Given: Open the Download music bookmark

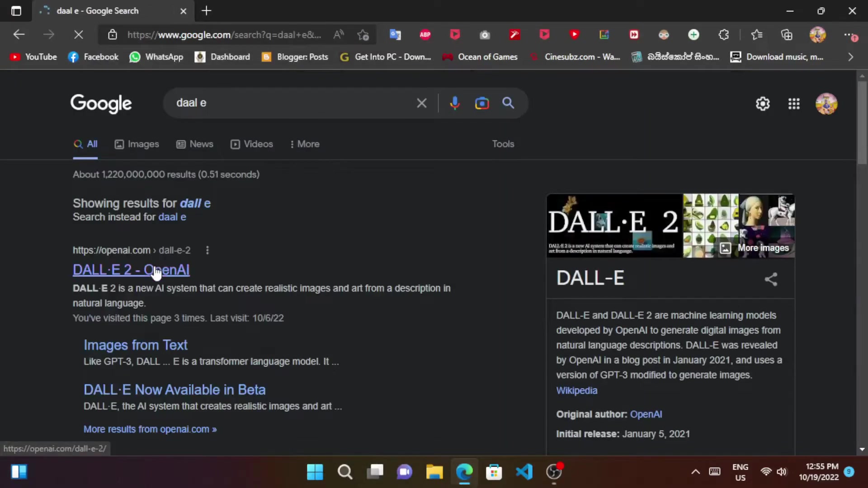Looking at the screenshot, I should click(x=777, y=57).
